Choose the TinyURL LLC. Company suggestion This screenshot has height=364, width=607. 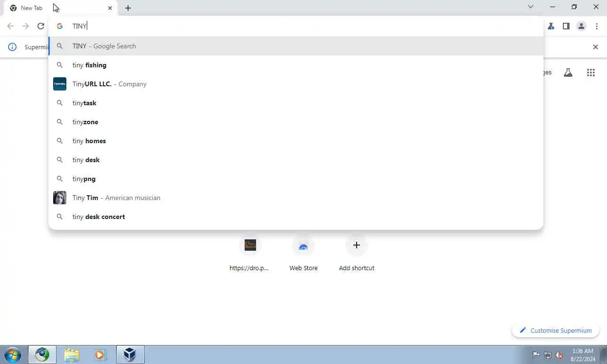point(296,84)
